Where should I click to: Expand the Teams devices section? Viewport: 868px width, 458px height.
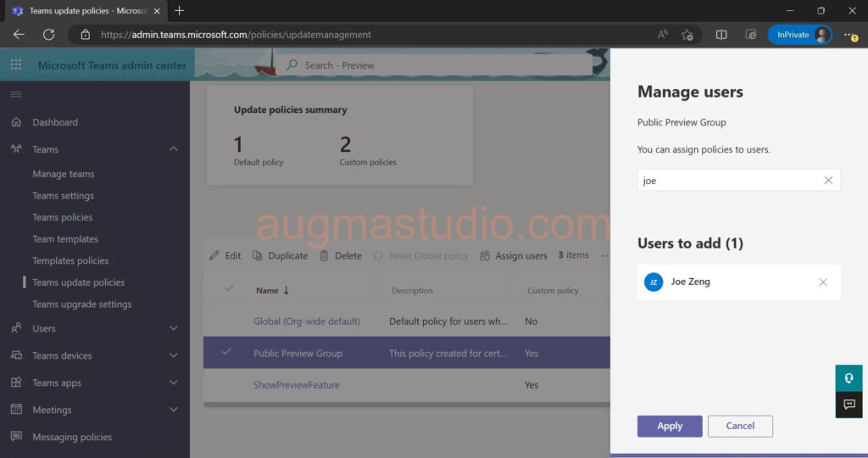[174, 355]
